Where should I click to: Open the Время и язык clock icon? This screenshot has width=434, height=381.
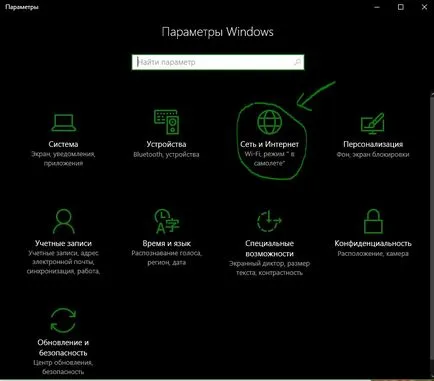(166, 221)
